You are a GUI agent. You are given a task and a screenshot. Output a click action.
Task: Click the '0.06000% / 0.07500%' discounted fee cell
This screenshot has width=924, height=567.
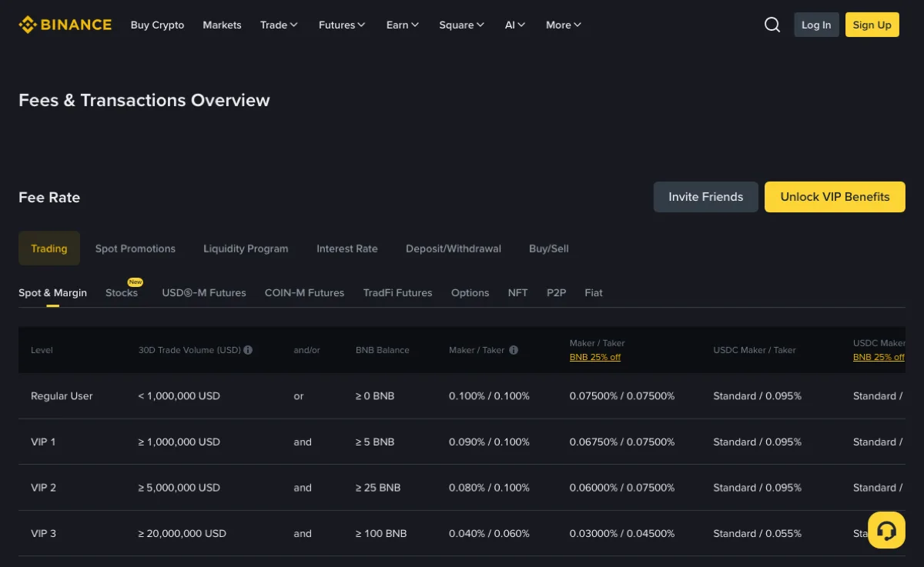point(622,488)
